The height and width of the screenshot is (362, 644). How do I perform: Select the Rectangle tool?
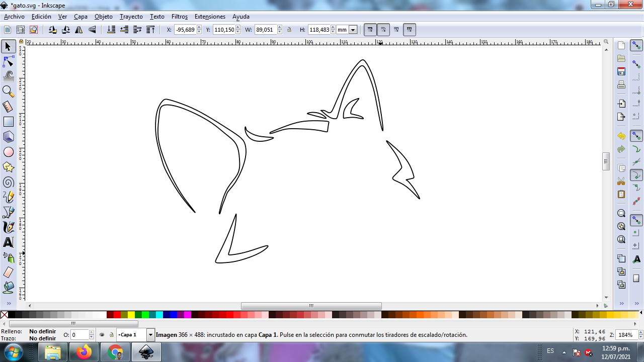[x=8, y=122]
